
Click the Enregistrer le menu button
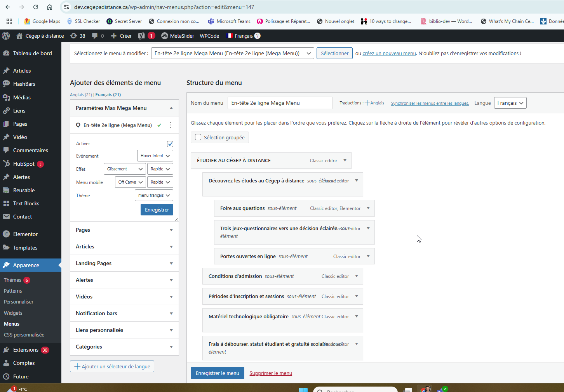tap(217, 373)
